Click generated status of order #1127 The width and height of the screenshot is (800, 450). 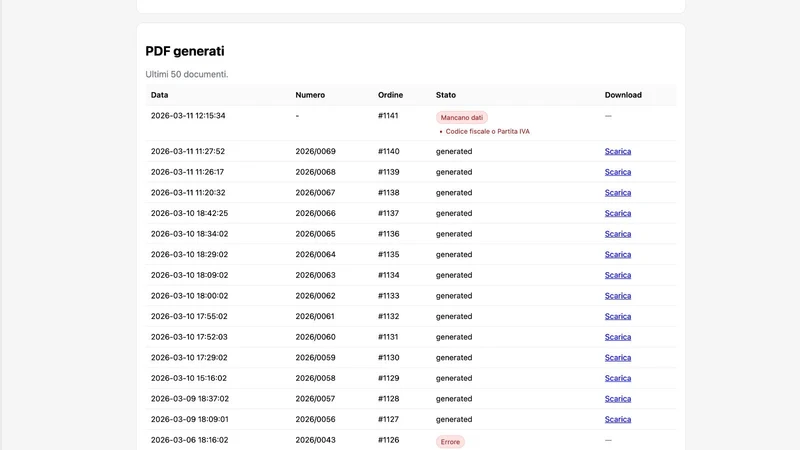454,419
